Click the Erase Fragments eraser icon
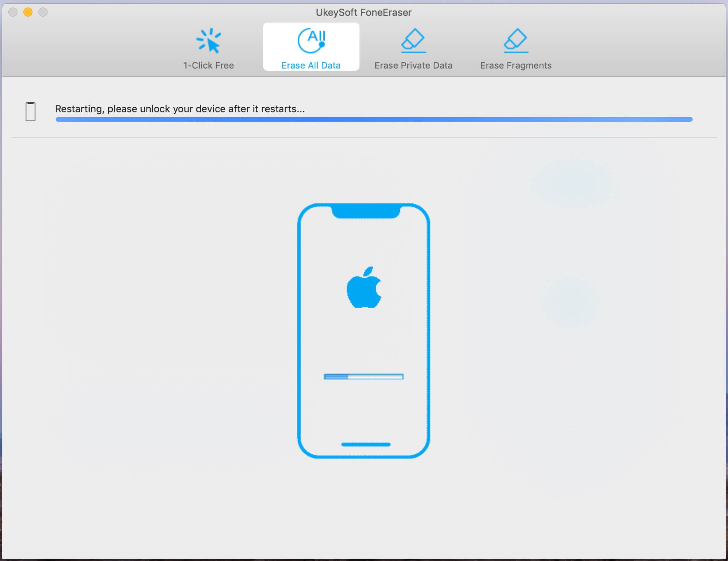Image resolution: width=728 pixels, height=561 pixels. (515, 40)
